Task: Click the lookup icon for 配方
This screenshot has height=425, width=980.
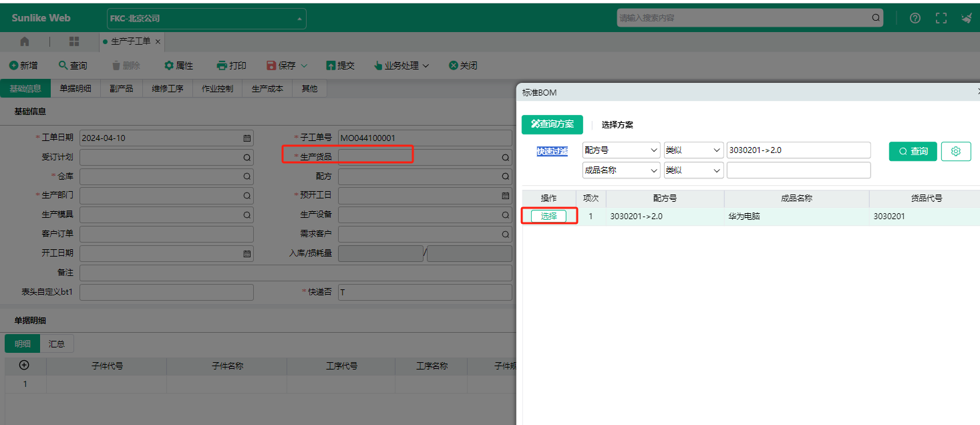Action: coord(506,176)
